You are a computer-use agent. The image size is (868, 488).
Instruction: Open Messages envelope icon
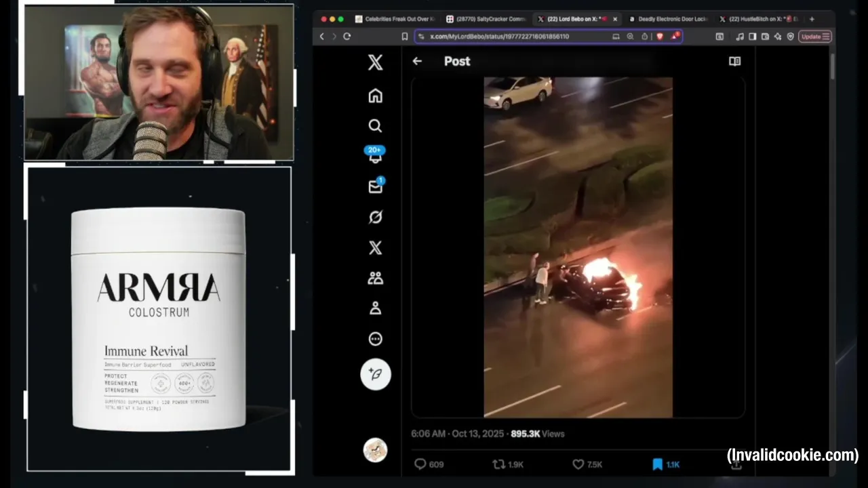click(376, 186)
